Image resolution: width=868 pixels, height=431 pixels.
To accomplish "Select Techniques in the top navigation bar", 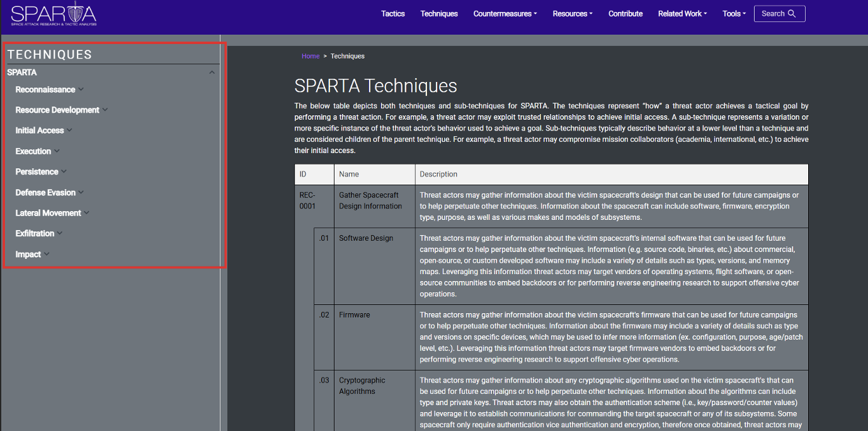I will (x=439, y=14).
